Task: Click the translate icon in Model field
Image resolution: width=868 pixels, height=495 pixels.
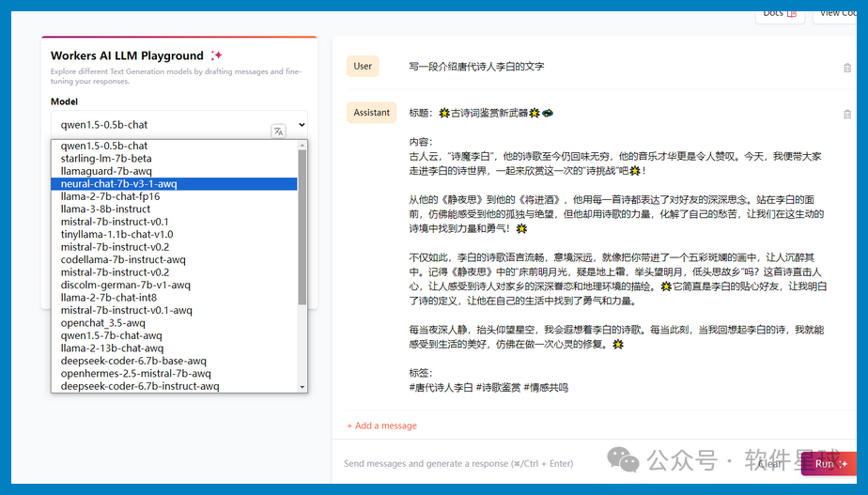Action: click(278, 131)
